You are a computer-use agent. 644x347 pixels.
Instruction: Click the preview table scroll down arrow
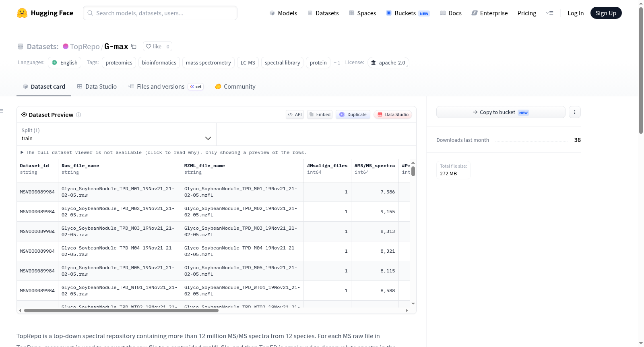pos(413,303)
